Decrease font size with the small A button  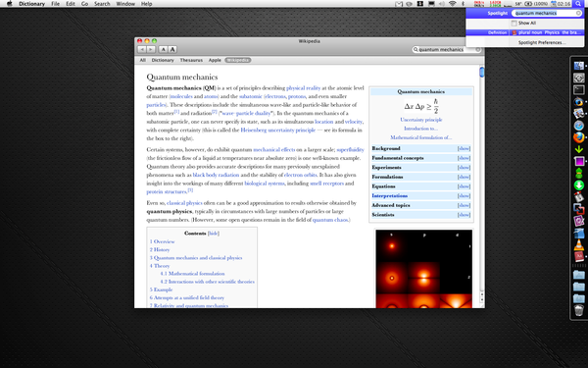click(x=163, y=50)
